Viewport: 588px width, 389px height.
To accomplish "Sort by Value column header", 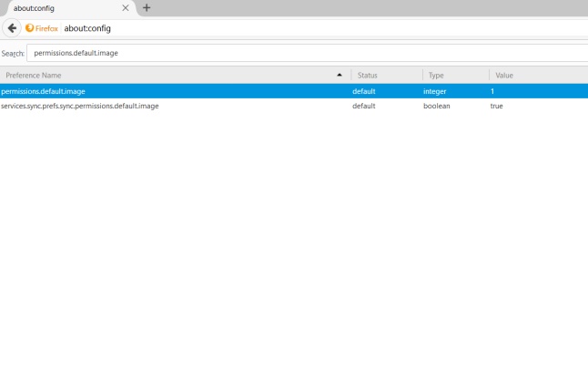I will (x=539, y=76).
